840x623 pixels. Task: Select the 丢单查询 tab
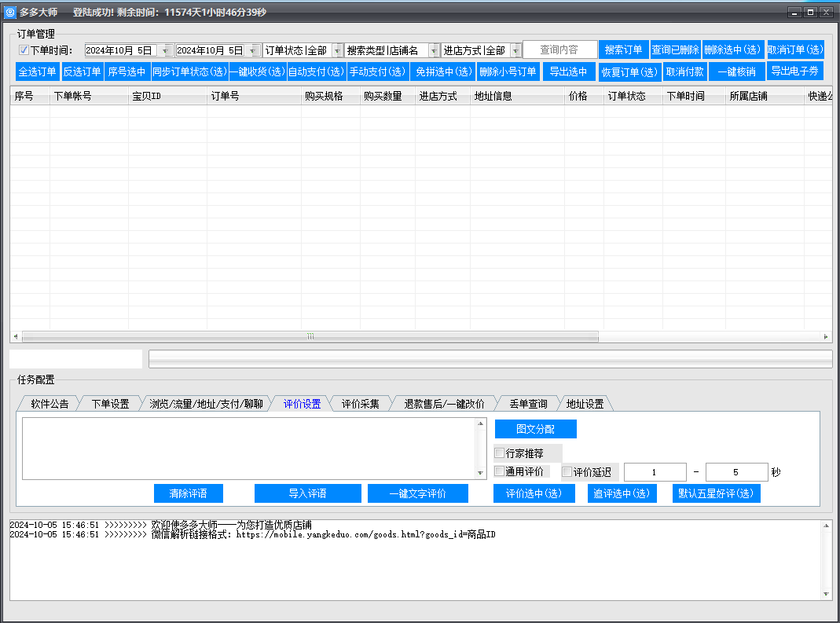(x=528, y=404)
